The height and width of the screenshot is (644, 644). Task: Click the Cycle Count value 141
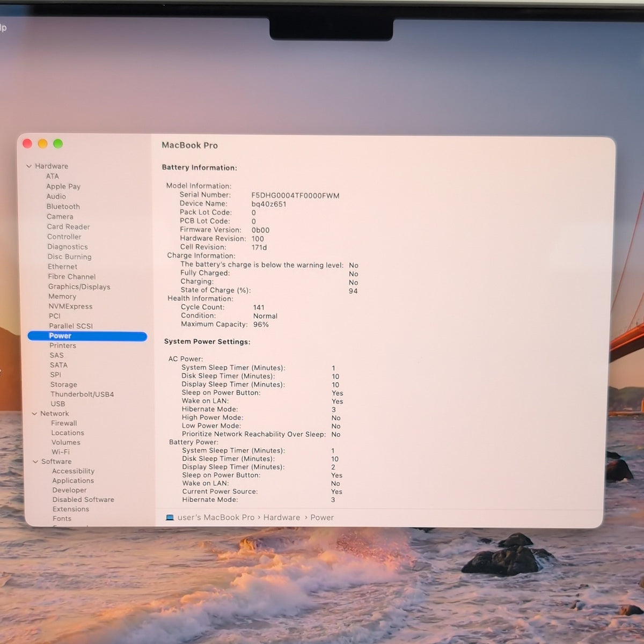[259, 308]
